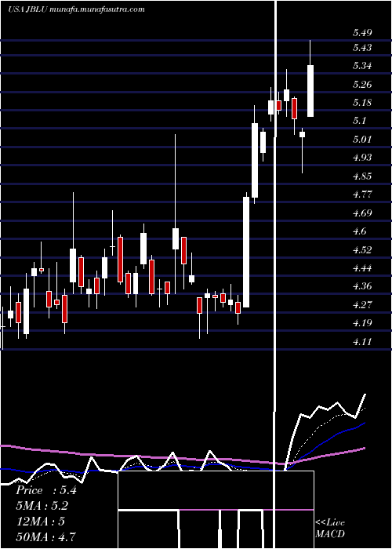392x549 pixels.
Task: Click the '12MA : 5' readout
Action: [40, 522]
